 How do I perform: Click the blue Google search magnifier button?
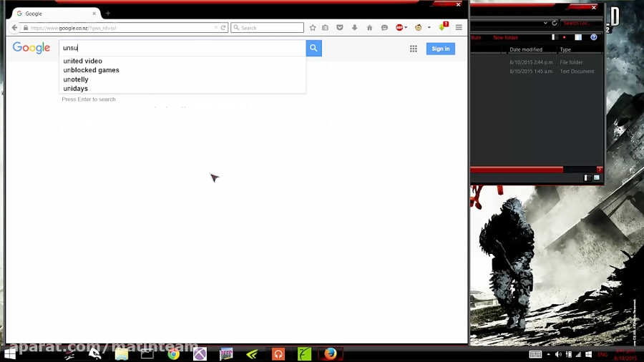click(x=314, y=48)
